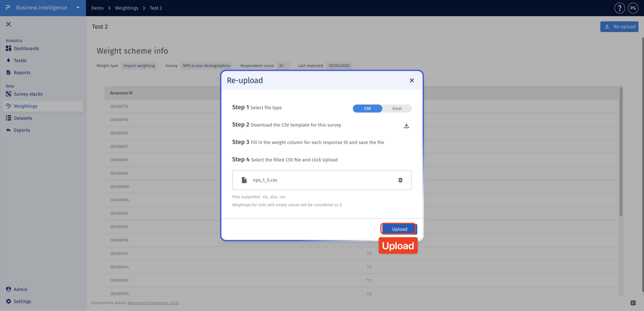Click the file drop zone containing nps_1_5.csv
Viewport: 644px width, 311px height.
[322, 180]
